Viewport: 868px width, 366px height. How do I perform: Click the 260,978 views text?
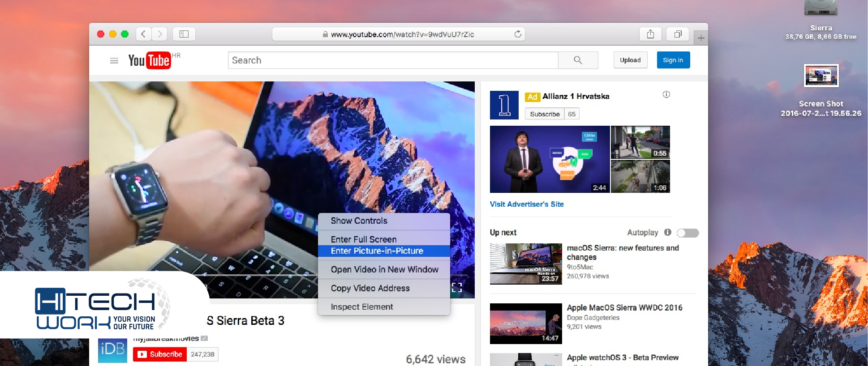coord(588,276)
